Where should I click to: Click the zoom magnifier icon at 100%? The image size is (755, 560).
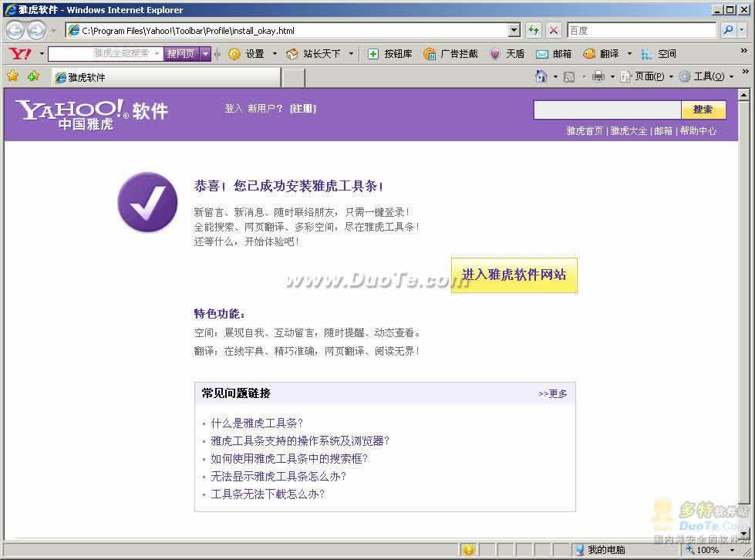click(x=689, y=549)
